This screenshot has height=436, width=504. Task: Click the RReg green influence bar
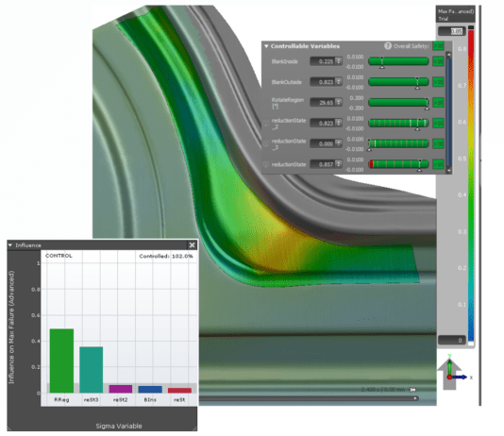(x=61, y=361)
